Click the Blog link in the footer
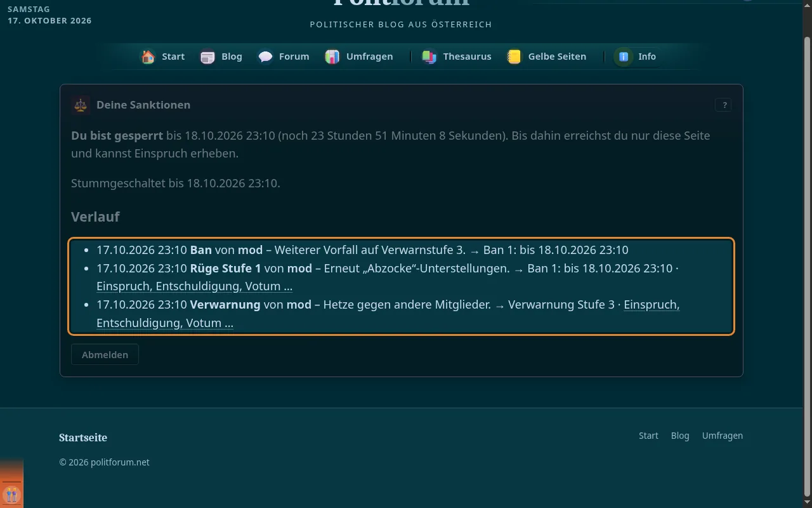This screenshot has width=812, height=508. pos(680,436)
